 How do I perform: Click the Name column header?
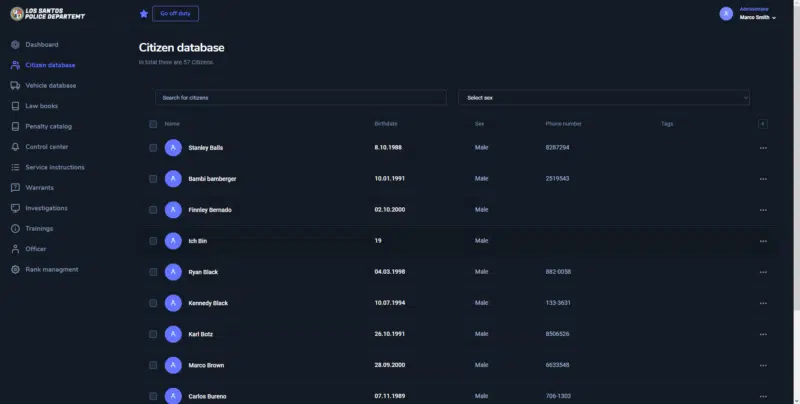click(172, 124)
